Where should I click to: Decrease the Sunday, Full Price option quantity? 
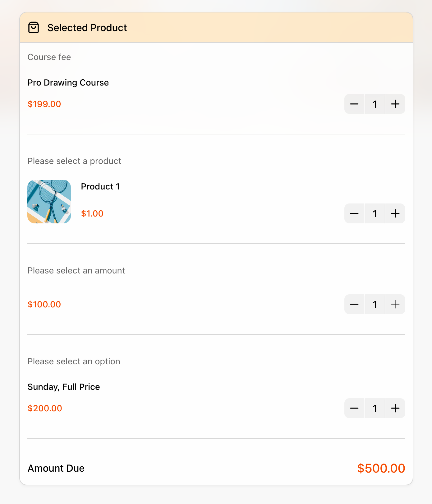pos(354,408)
